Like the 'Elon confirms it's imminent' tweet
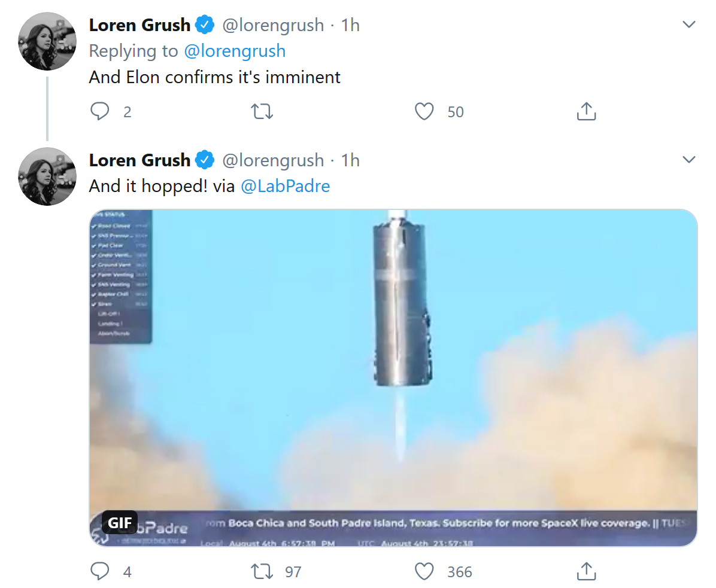716x588 pixels. (x=424, y=112)
